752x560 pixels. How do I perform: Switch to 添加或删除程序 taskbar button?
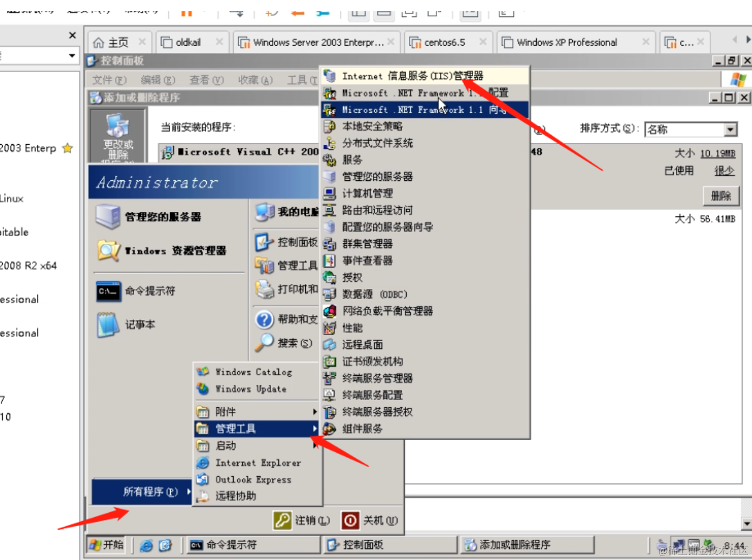tap(528, 545)
